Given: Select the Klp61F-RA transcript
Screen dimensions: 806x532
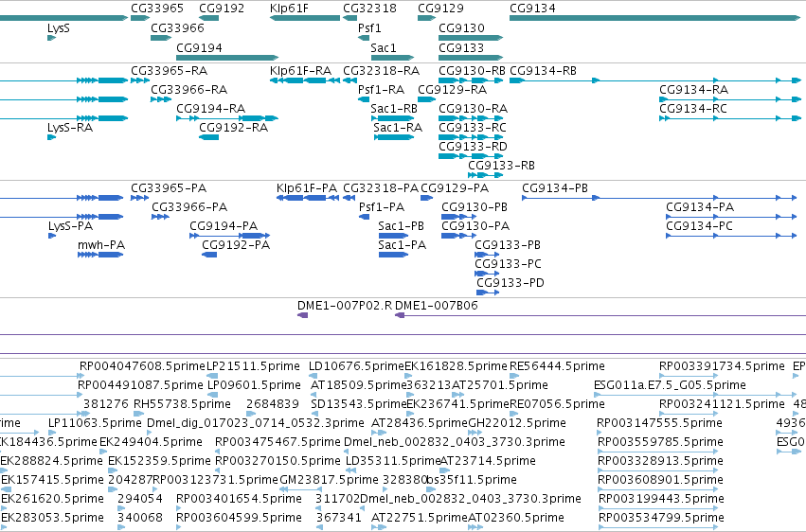Looking at the screenshot, I should pos(305,80).
